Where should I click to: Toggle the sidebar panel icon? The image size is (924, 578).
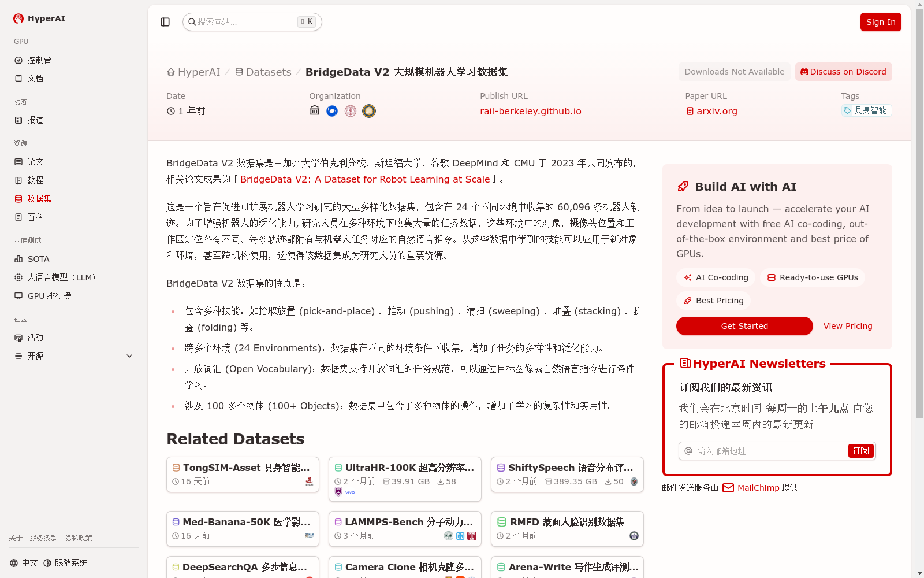[165, 22]
